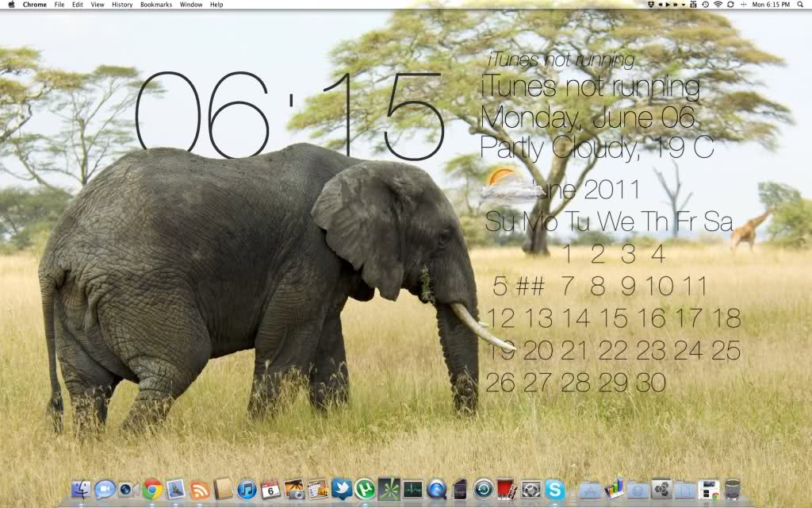
Task: Click day 15 in the desktop calendar
Action: 614,317
